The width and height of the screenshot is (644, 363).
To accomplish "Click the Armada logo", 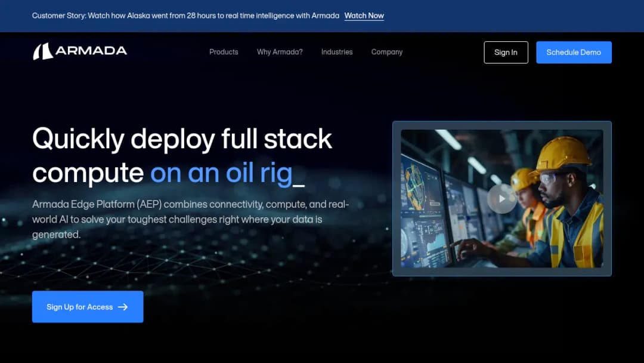I will click(80, 51).
